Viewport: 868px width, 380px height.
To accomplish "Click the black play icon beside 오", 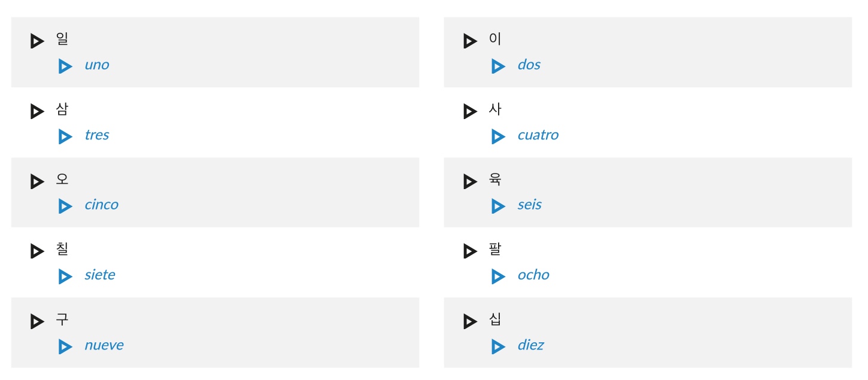I will (x=37, y=181).
